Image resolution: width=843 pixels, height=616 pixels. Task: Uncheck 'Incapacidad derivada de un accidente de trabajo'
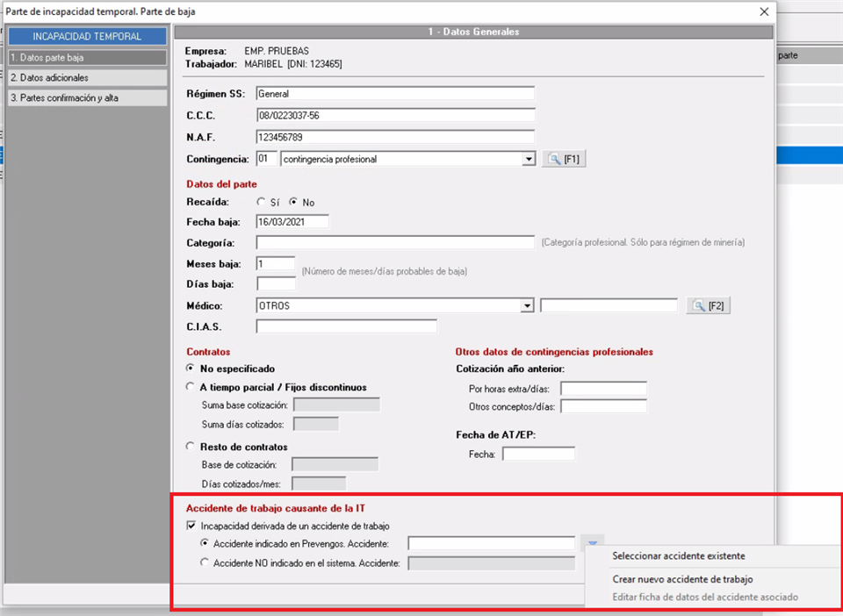click(192, 526)
